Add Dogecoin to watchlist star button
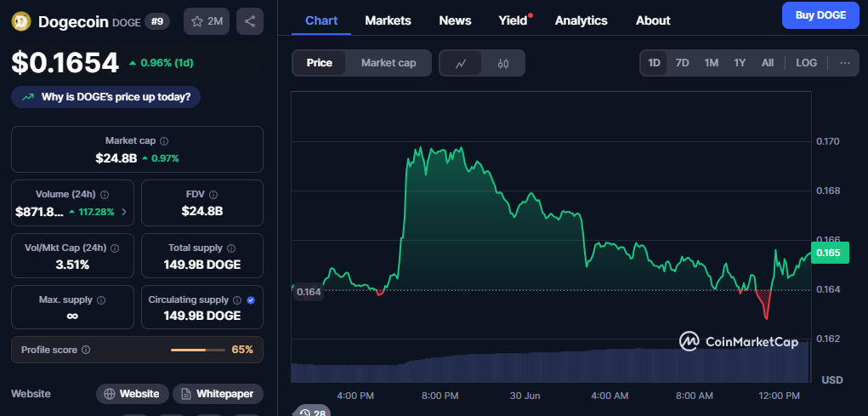Image resolution: width=868 pixels, height=416 pixels. (x=207, y=21)
